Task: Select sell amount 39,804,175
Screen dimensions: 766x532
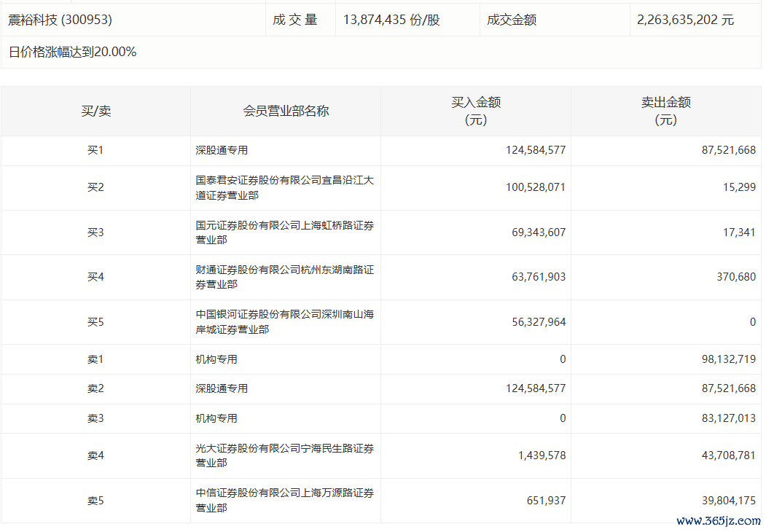Action: tap(729, 501)
